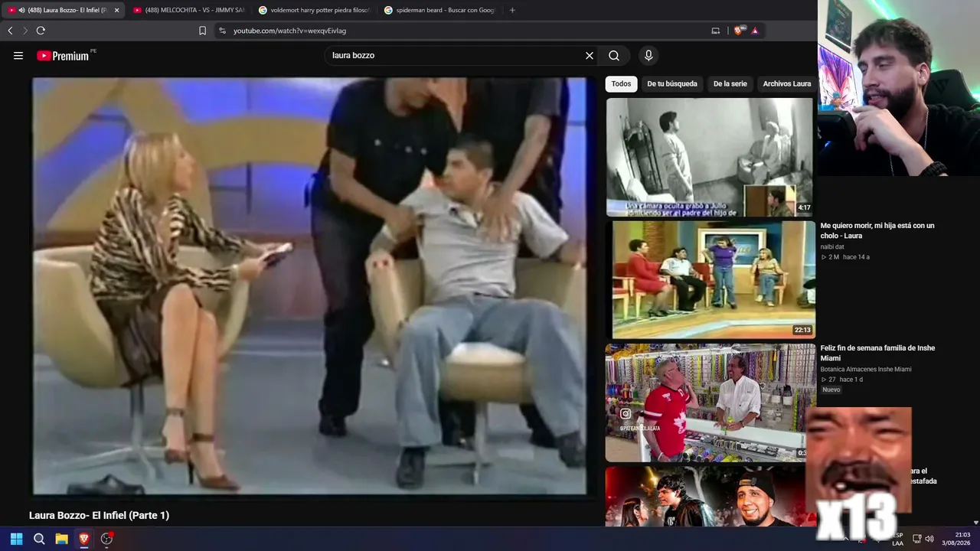Open site settings icon beside the URL
980x551 pixels.
click(222, 31)
